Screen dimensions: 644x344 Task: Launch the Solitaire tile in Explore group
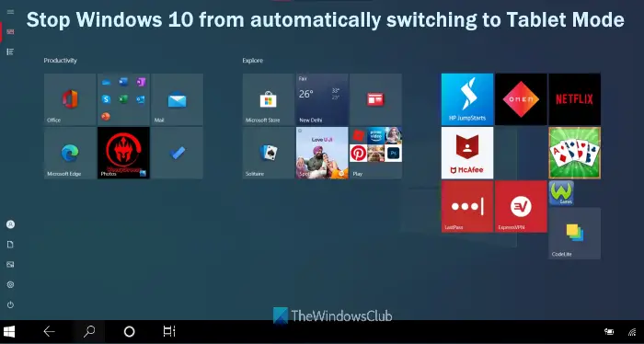click(269, 153)
